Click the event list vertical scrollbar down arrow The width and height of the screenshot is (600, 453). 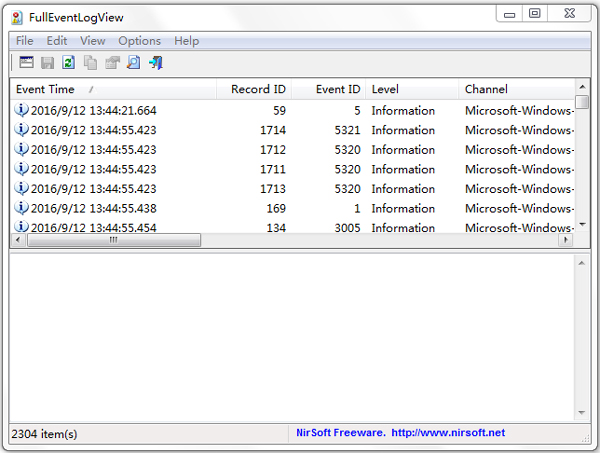click(x=583, y=226)
